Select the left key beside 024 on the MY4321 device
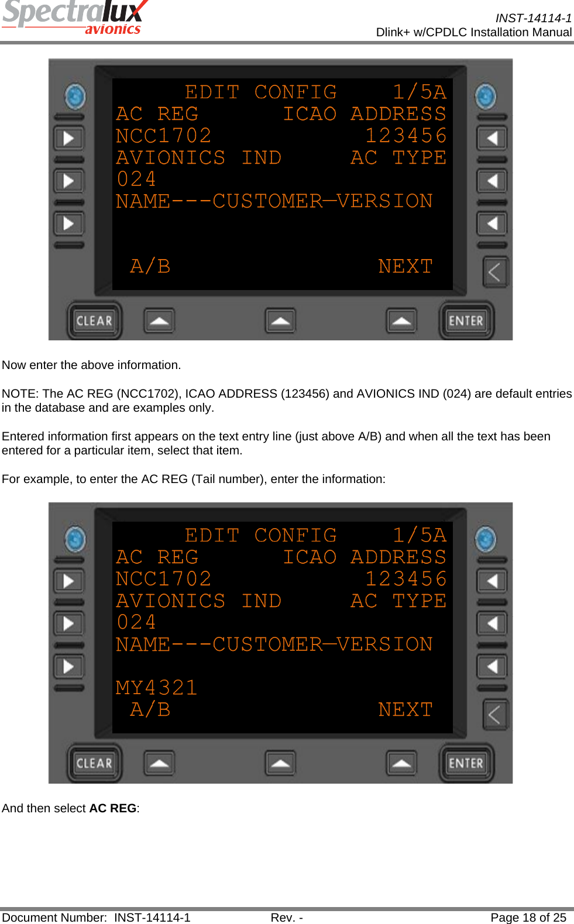Image resolution: width=574 pixels, height=924 pixels. point(69,623)
